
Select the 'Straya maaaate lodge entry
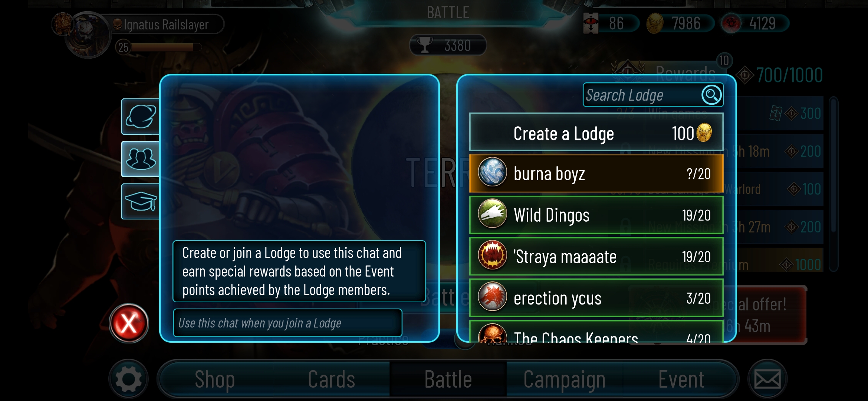click(x=596, y=257)
